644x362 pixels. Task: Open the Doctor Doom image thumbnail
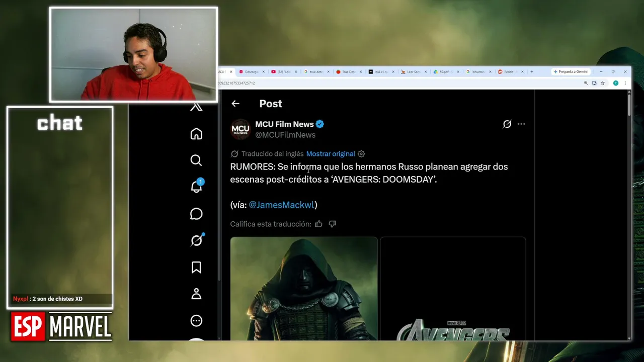click(x=304, y=289)
